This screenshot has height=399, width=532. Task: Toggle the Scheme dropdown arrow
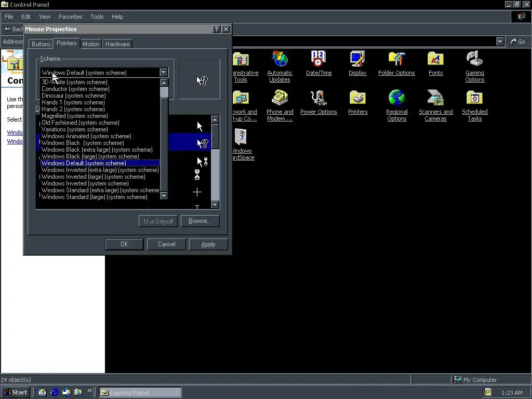[163, 72]
